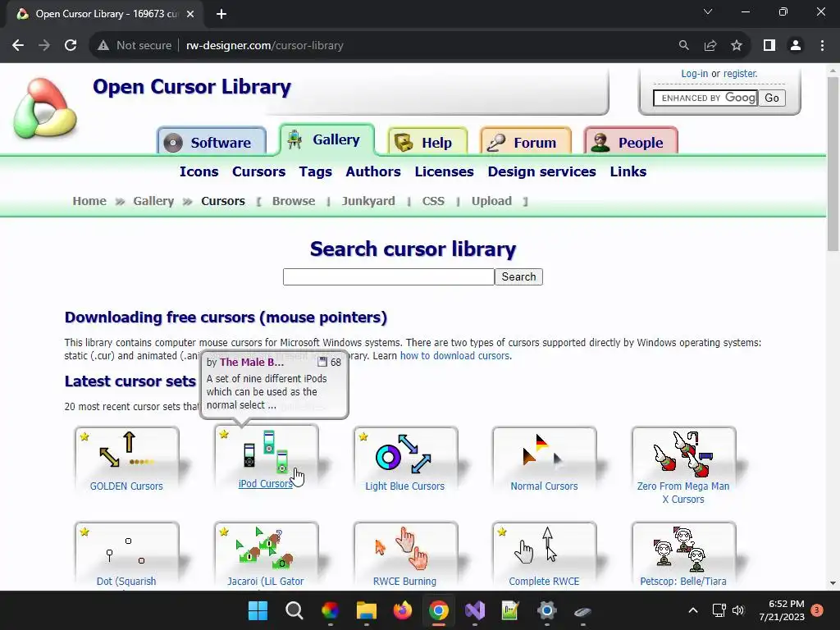
Task: Click the Upload breadcrumb link
Action: (x=491, y=201)
